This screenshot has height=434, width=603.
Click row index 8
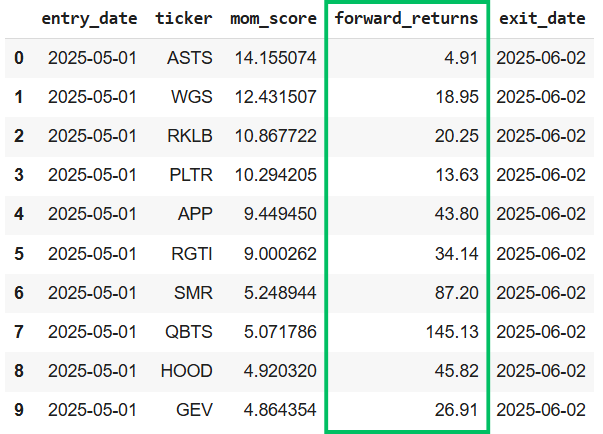point(19,371)
